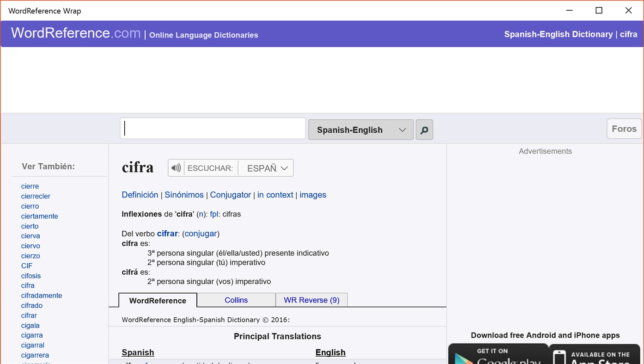Screen dimensions: 644x364
Task: Open the Google Play download badge
Action: click(x=498, y=354)
